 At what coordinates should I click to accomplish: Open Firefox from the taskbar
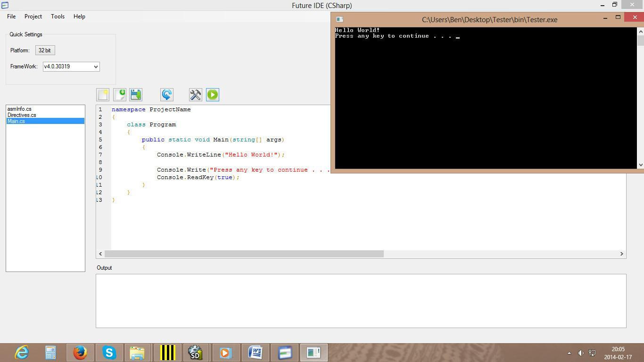tap(80, 353)
